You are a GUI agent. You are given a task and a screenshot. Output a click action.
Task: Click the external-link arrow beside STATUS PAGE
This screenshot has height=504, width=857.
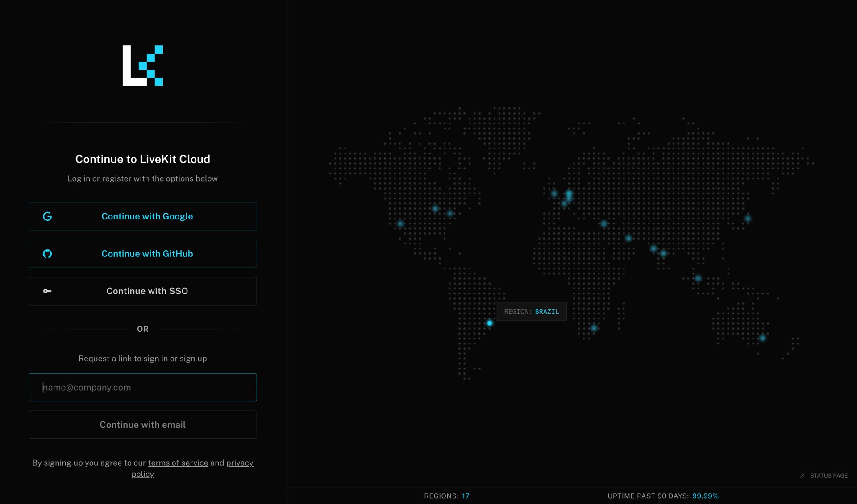[802, 475]
